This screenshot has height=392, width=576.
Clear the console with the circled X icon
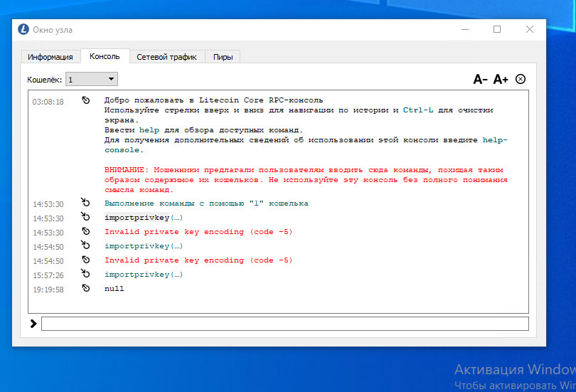(x=521, y=79)
